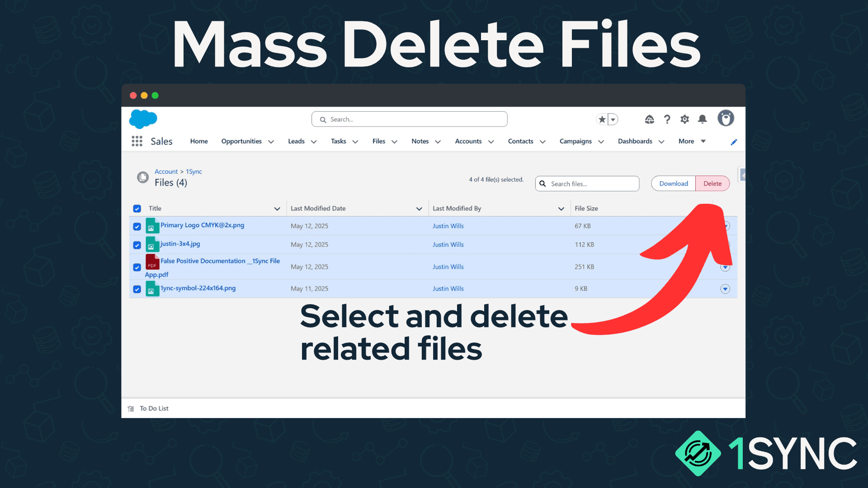Open the Files tab

379,141
